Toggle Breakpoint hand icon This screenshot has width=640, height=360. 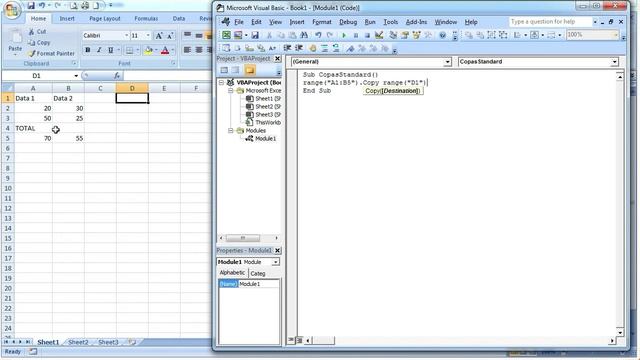coord(313,48)
